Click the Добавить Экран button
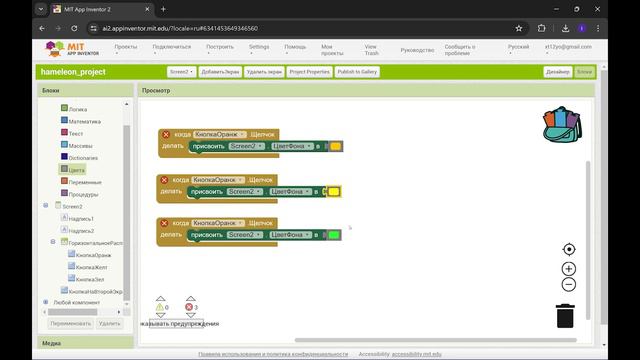The image size is (640, 360). click(x=220, y=72)
